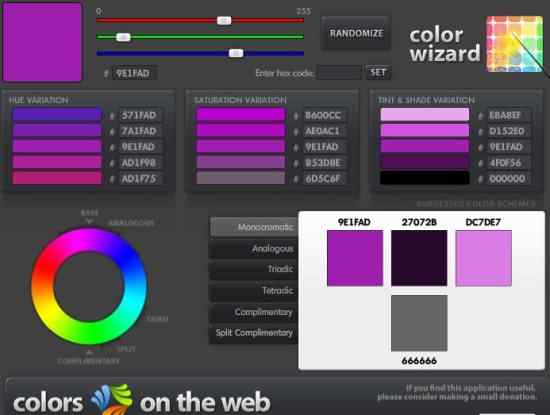Viewport: 550px width, 415px height.
Task: Pick the 853D8E saturation variation swatch
Action: pyautogui.click(x=241, y=162)
